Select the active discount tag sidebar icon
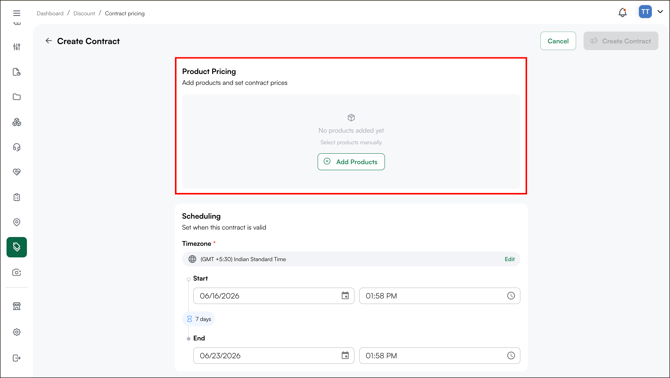The width and height of the screenshot is (670, 378). click(x=17, y=247)
